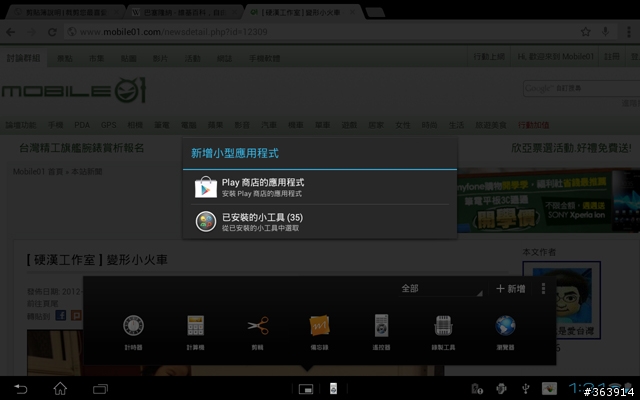Start voice search with microphone icon
Viewport: 640px width, 400px height.
[606, 31]
